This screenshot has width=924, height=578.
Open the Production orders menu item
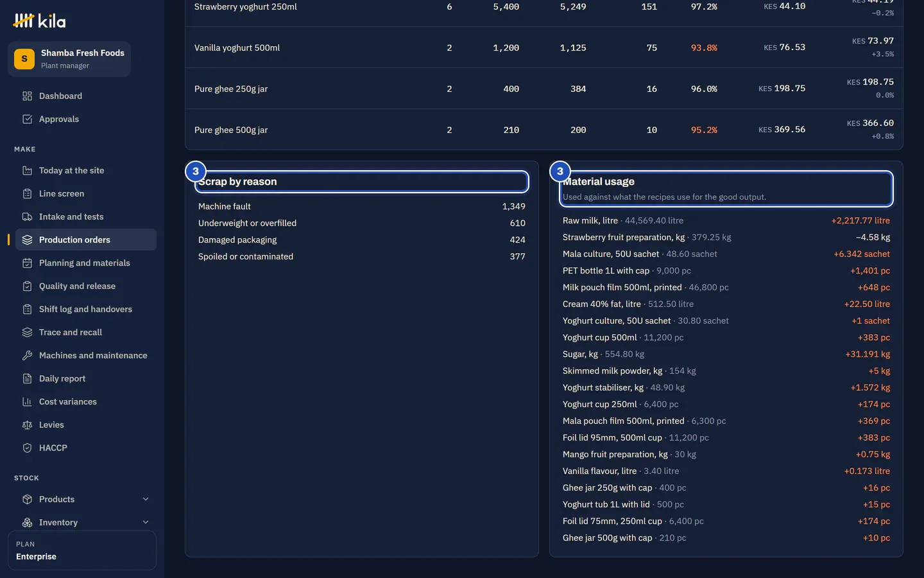coord(86,240)
